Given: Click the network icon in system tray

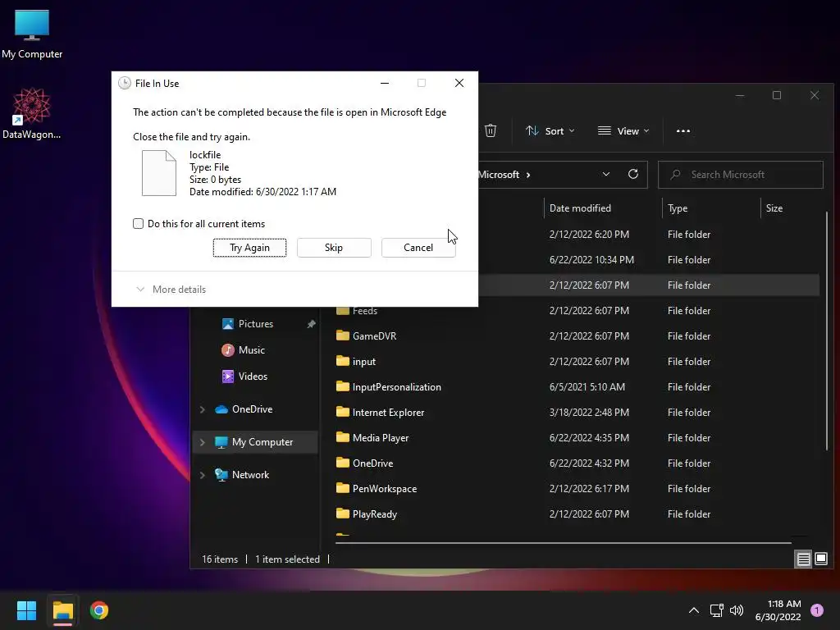Looking at the screenshot, I should [716, 610].
